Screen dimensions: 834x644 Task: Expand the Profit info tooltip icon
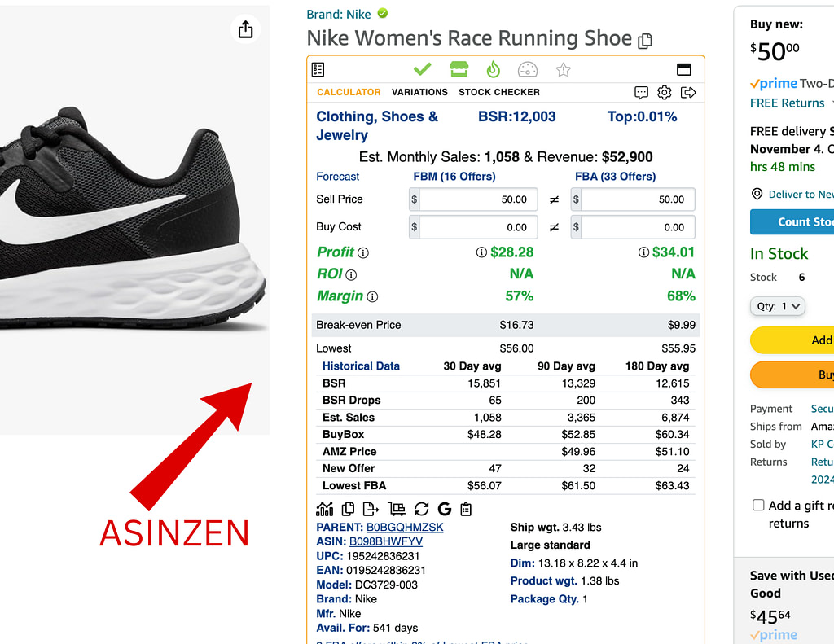(363, 252)
